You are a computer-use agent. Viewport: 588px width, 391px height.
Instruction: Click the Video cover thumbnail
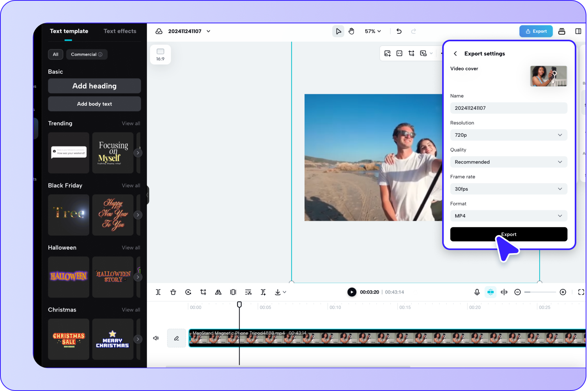click(x=548, y=76)
